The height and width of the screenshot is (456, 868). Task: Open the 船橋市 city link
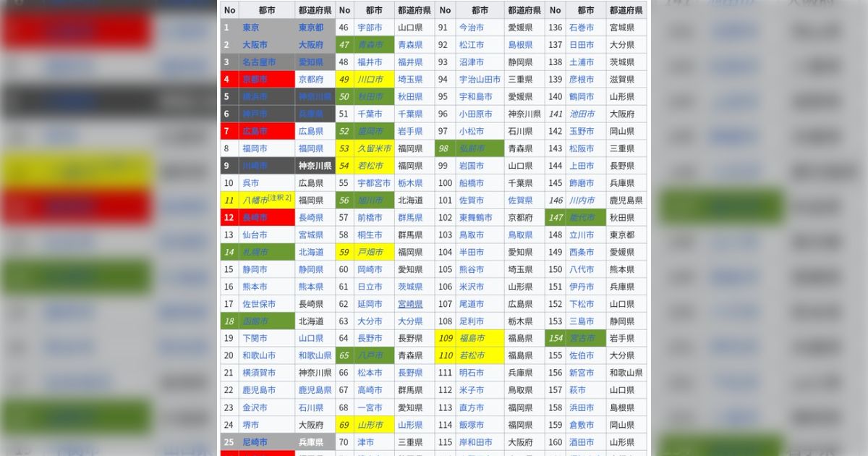pos(472,183)
